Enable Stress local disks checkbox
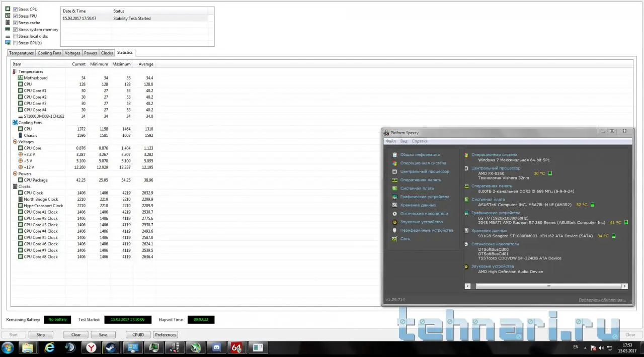 click(15, 36)
